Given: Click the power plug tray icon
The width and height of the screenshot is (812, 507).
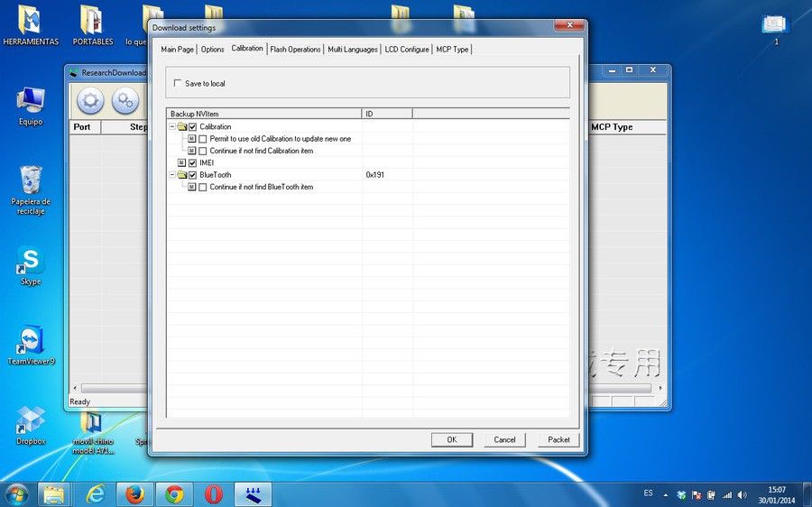Looking at the screenshot, I should pyautogui.click(x=712, y=495).
